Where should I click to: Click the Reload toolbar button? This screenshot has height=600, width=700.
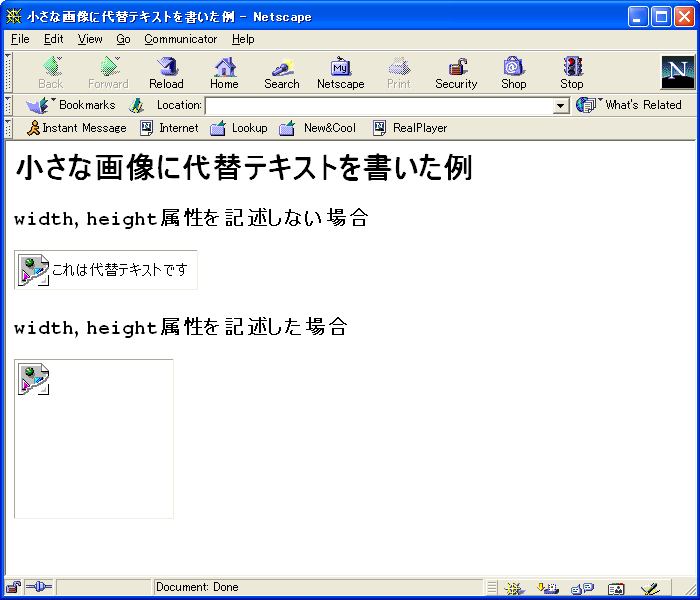166,72
